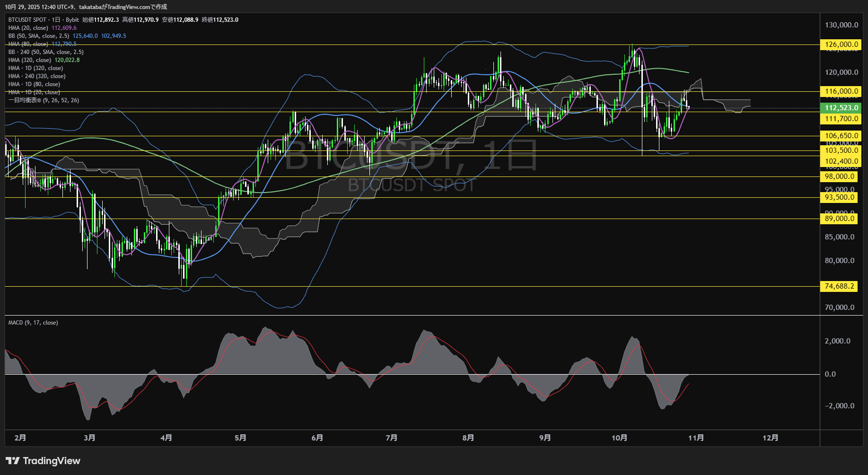Image resolution: width=868 pixels, height=475 pixels.
Task: Click the MACD (9, 17, close) legend label
Action: [33, 323]
